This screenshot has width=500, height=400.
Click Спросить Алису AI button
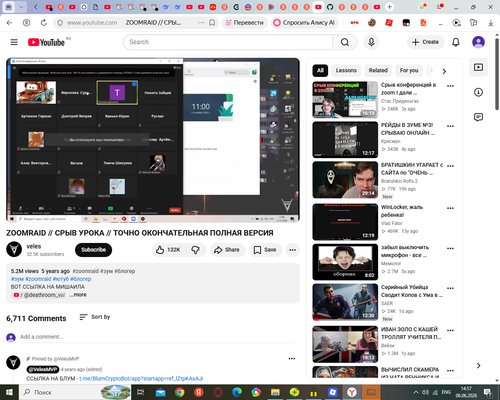[x=304, y=23]
